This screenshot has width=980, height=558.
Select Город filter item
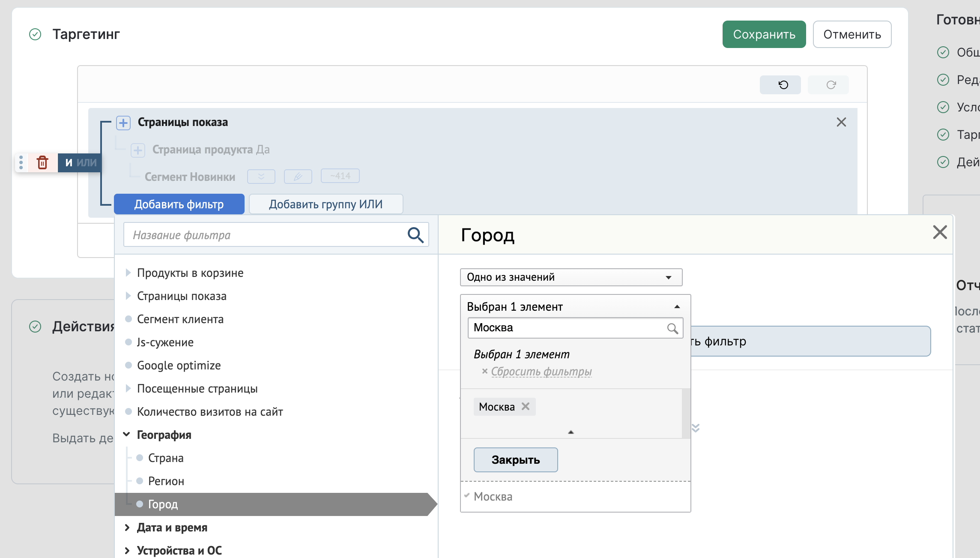coord(276,504)
